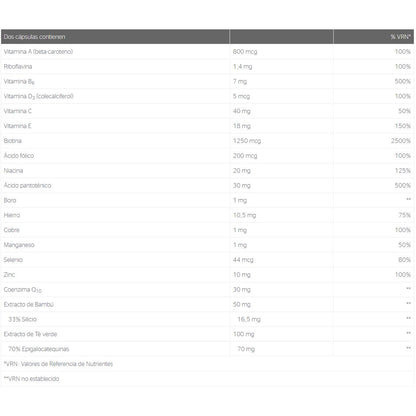Select the Vitamina E 150% value
The image size is (416, 416).
pyautogui.click(x=403, y=126)
